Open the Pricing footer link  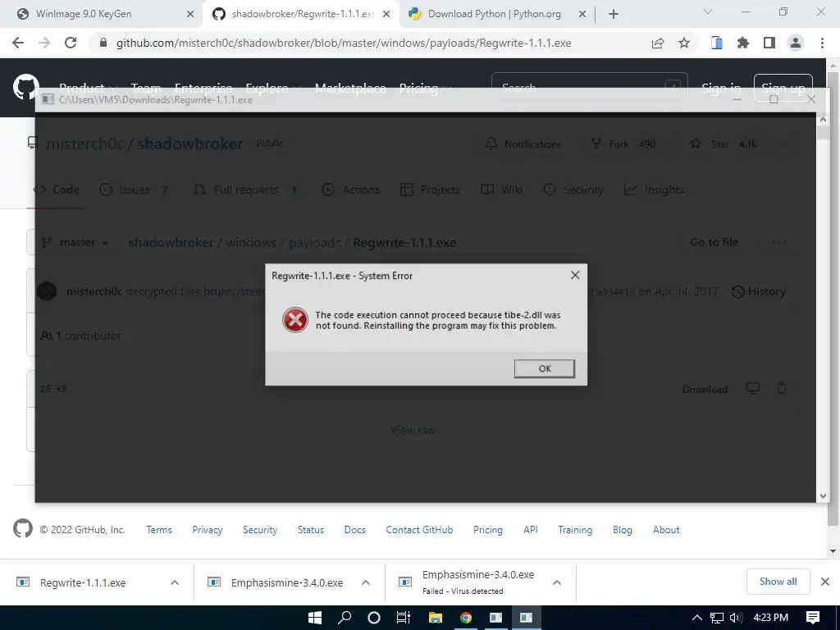click(x=488, y=530)
